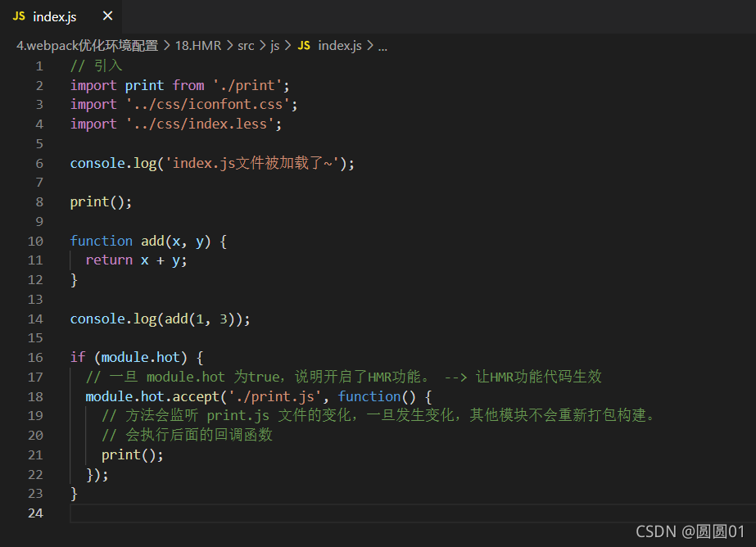This screenshot has height=547, width=756.
Task: Click the comment '会执行后面的回调函数'
Action: coord(187,435)
